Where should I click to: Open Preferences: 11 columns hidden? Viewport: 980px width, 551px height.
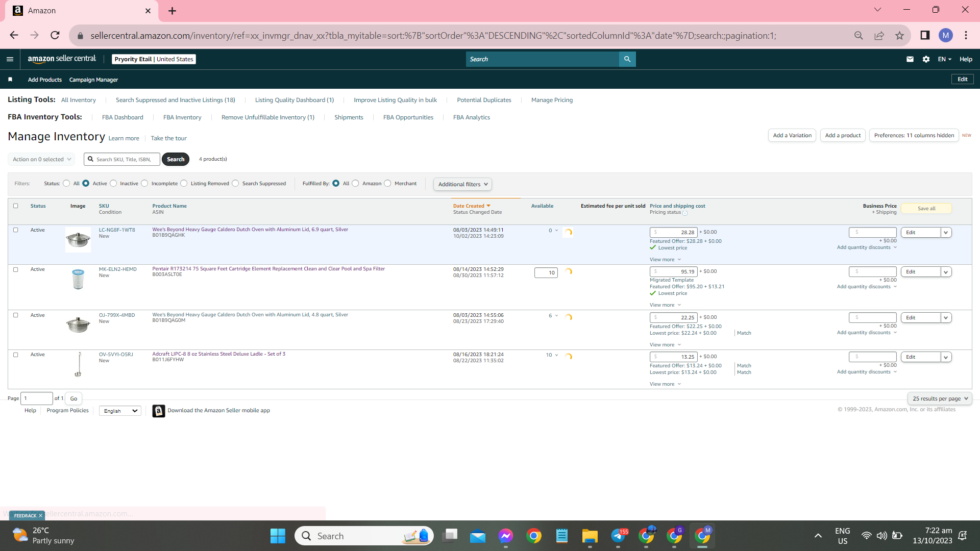click(x=914, y=135)
